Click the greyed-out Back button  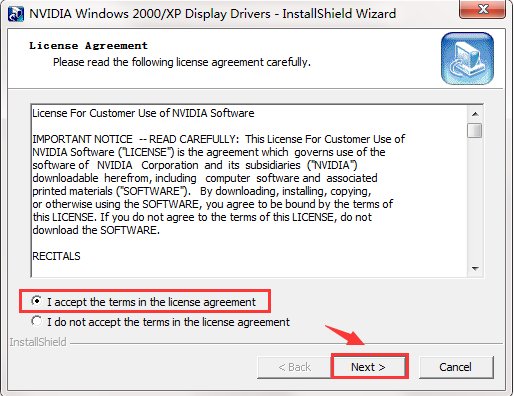pos(294,367)
